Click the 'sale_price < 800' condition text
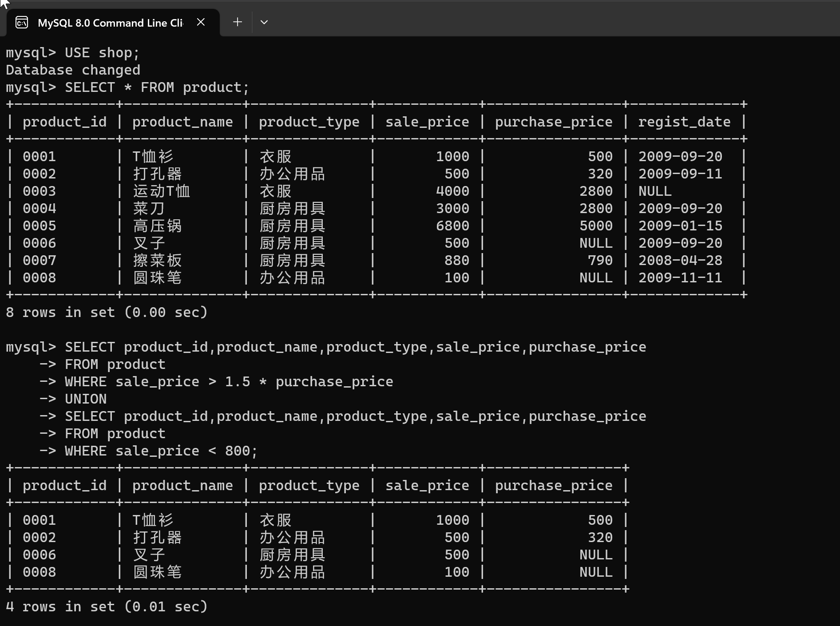The image size is (840, 626). [183, 451]
